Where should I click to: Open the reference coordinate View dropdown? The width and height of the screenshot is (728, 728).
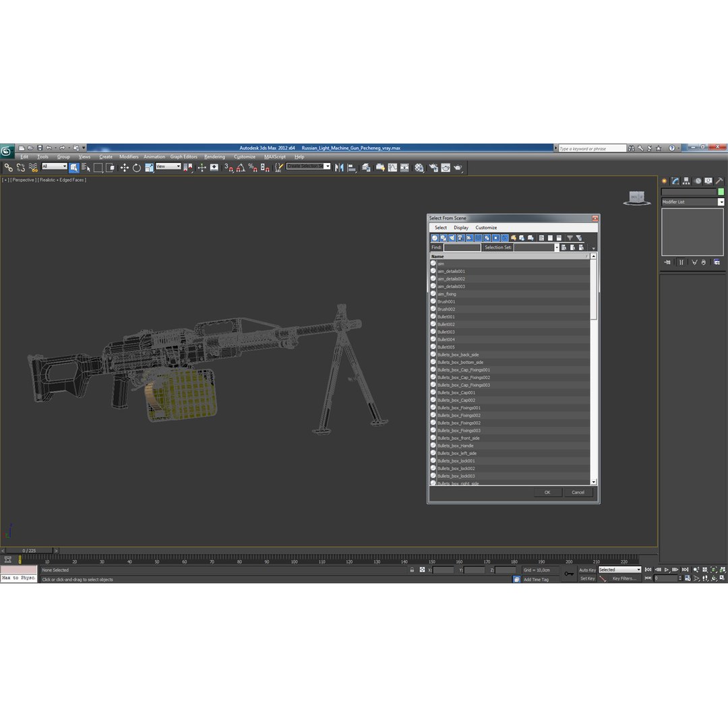(x=168, y=166)
